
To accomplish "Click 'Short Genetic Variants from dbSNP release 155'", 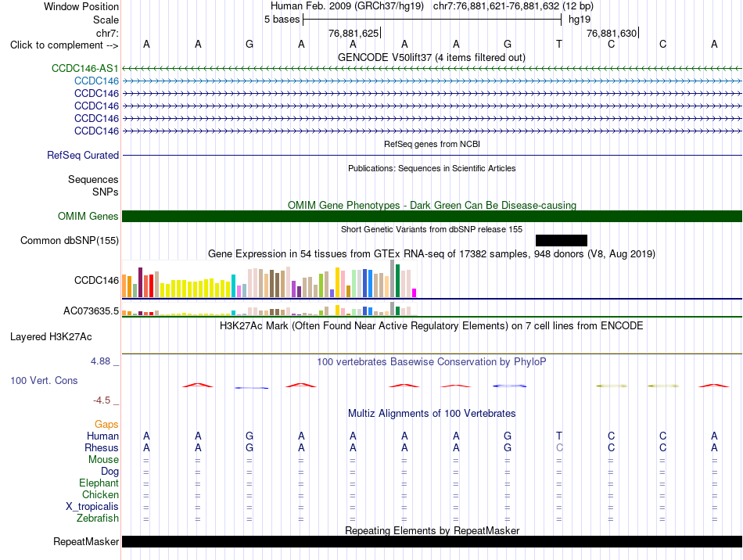I will point(432,229).
